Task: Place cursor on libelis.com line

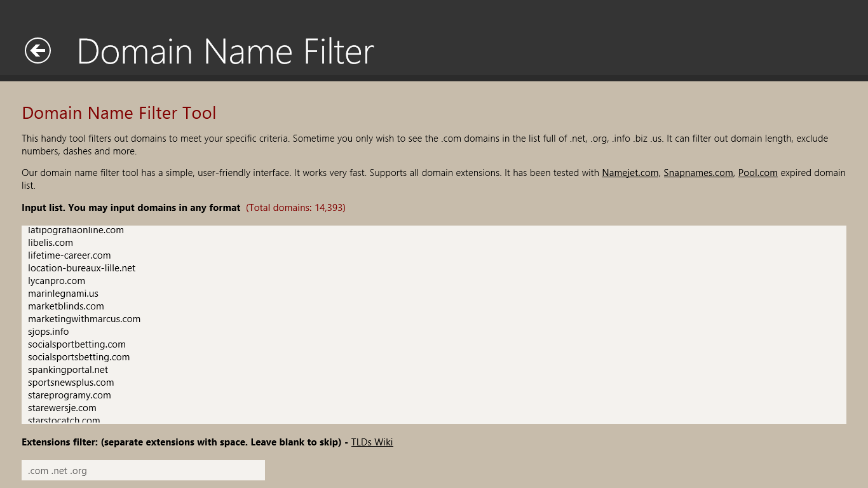Action: pyautogui.click(x=51, y=243)
